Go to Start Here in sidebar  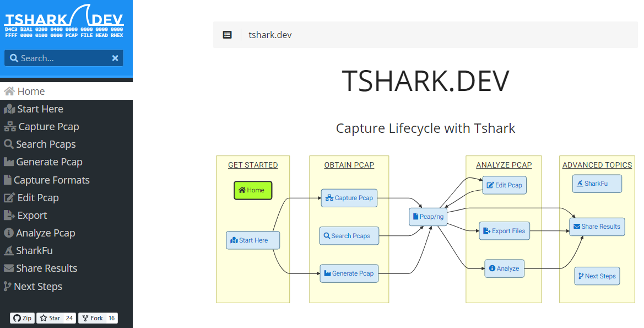66,109
